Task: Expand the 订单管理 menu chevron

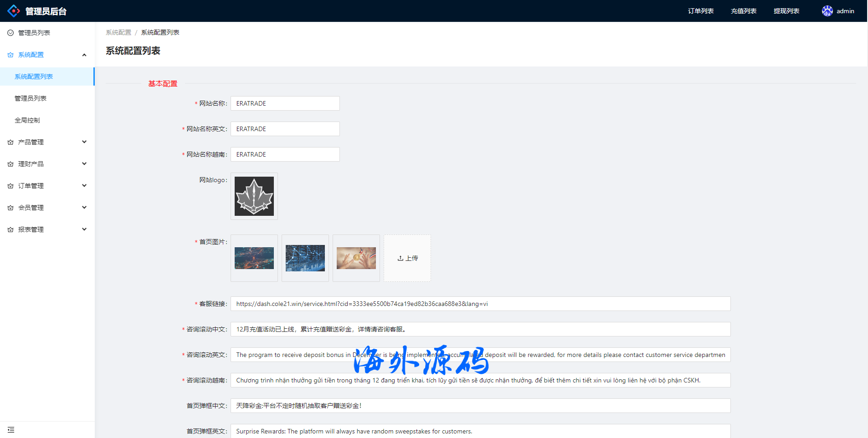Action: (x=84, y=186)
